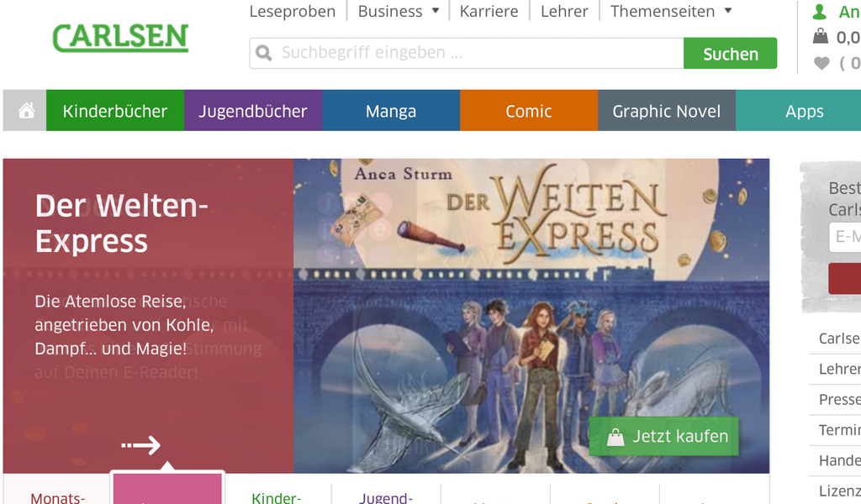Open the Kinderbücher category
Viewport: 861px width, 504px height.
(x=114, y=111)
